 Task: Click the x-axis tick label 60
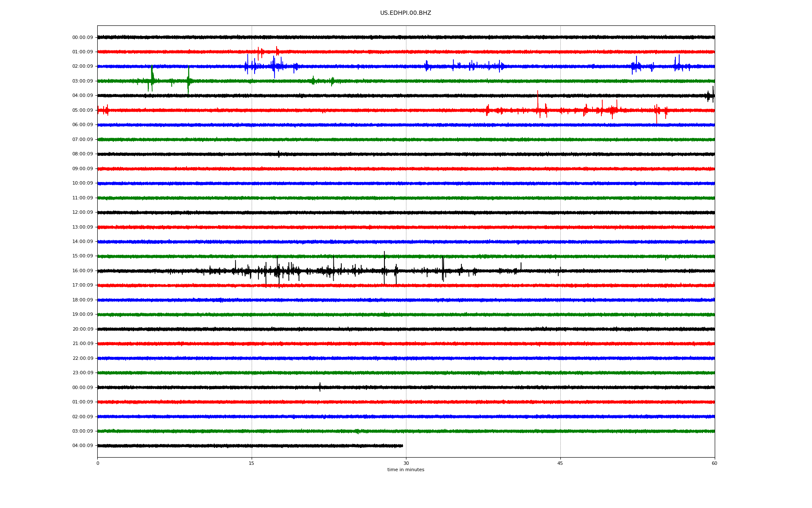pos(714,463)
